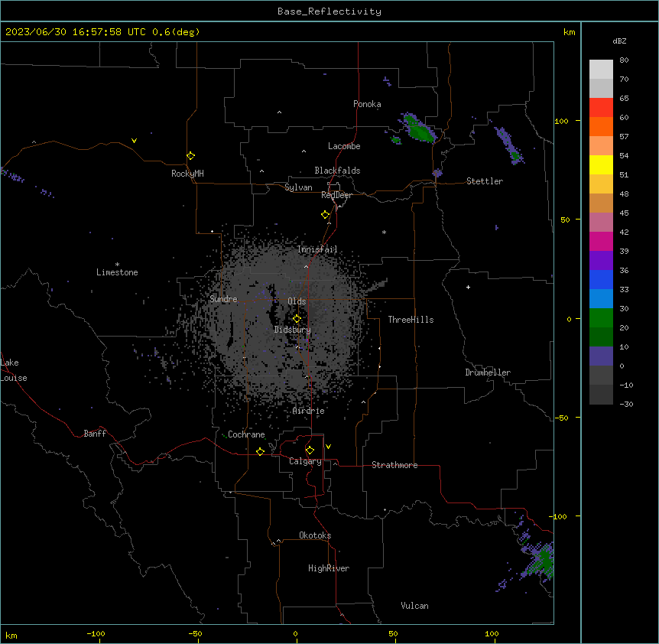This screenshot has height=644, width=659.
Task: Click the ThreeHills label
Action: [x=411, y=320]
